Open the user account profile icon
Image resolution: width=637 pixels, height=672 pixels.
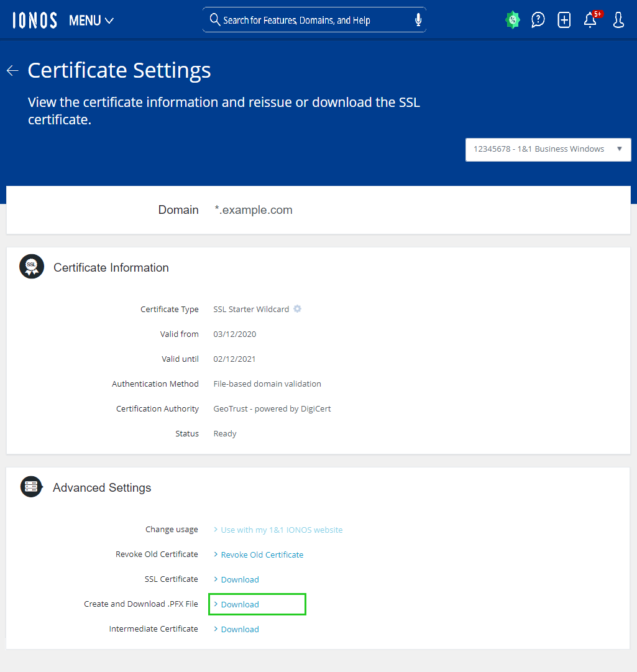point(618,20)
